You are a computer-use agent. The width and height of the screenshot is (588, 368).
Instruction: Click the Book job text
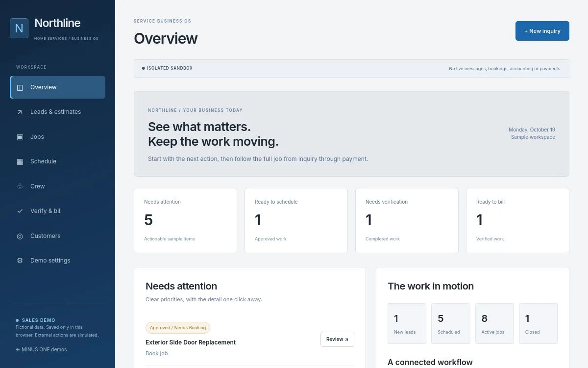(156, 353)
